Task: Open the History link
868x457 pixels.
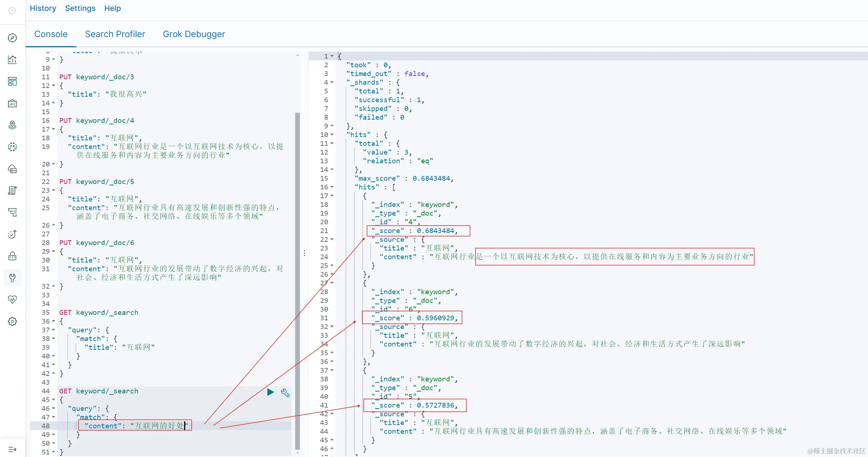Action: (x=43, y=8)
